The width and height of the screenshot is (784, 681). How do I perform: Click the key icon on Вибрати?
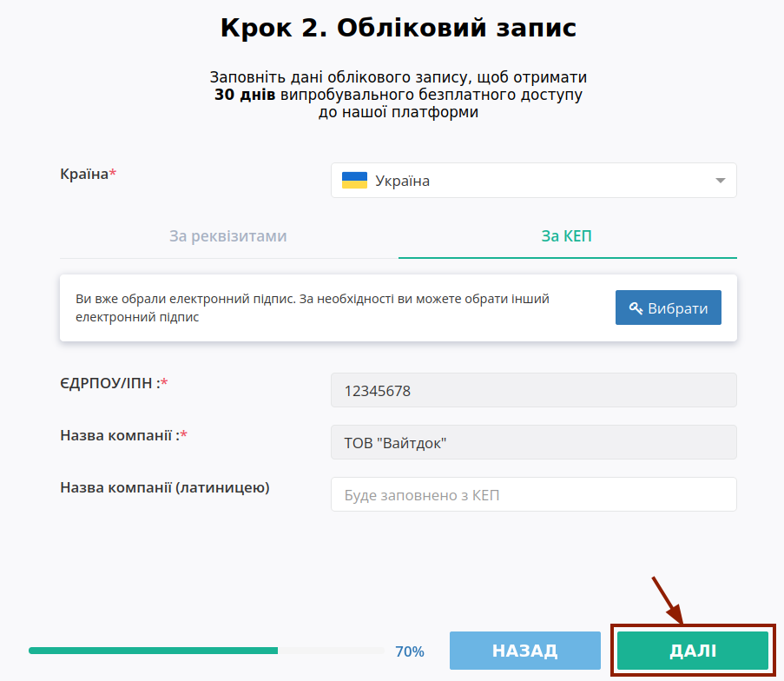[636, 308]
